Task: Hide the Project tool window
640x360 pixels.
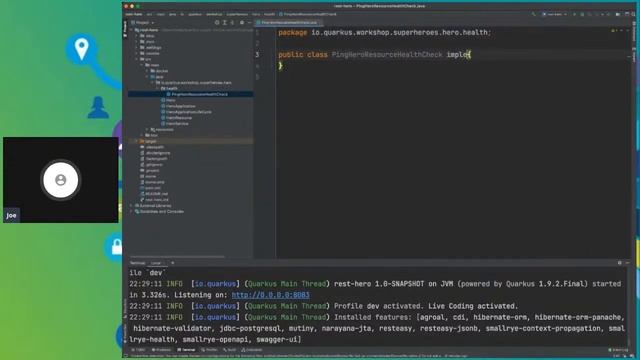Action: pos(249,22)
